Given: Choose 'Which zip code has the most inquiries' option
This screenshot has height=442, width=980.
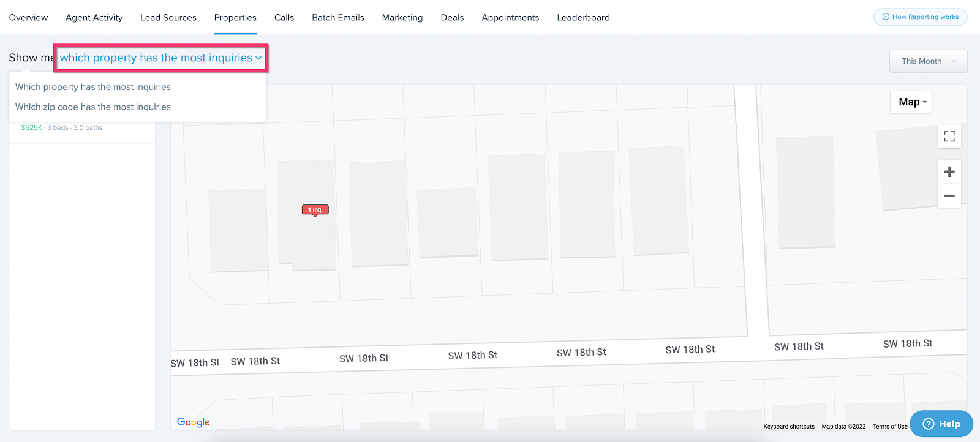Looking at the screenshot, I should click(93, 107).
